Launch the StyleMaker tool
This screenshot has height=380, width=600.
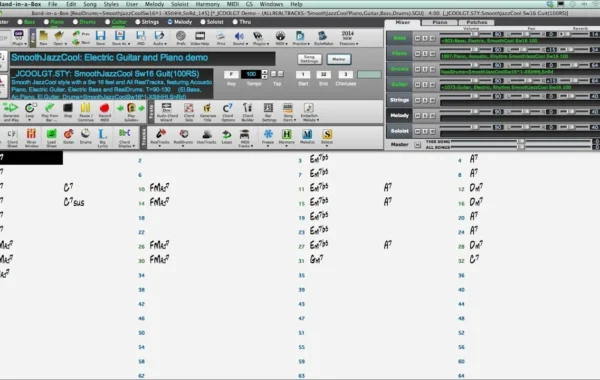click(x=323, y=38)
